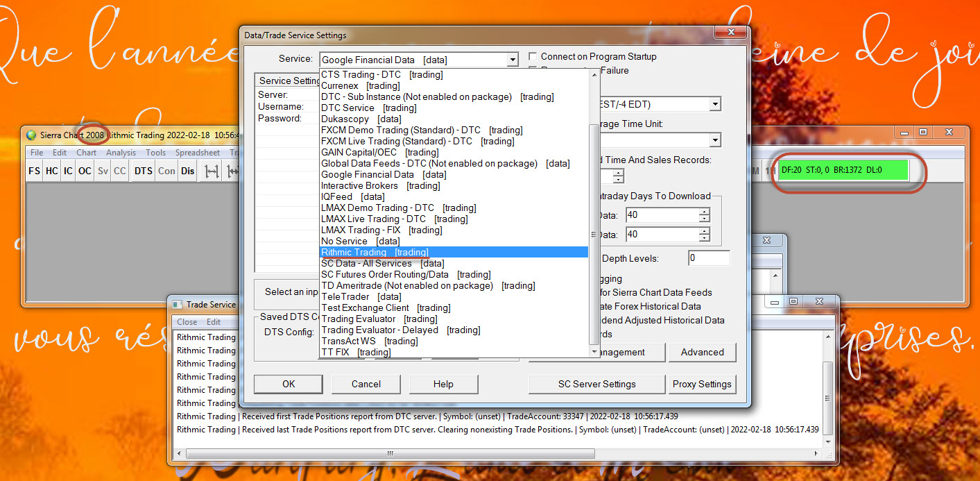Select SC Futures Order Routing/Data
980x481 pixels.
click(454, 274)
